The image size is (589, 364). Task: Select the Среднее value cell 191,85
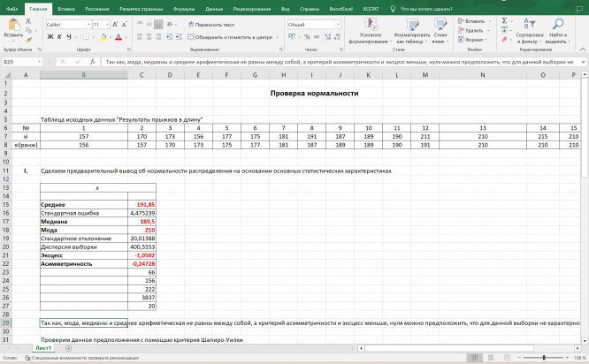[142, 203]
